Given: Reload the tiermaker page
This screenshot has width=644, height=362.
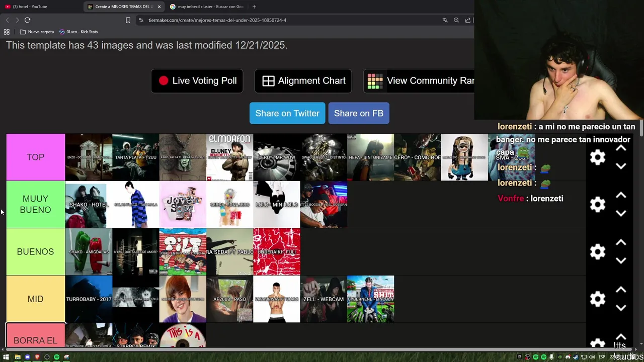Looking at the screenshot, I should tap(27, 20).
